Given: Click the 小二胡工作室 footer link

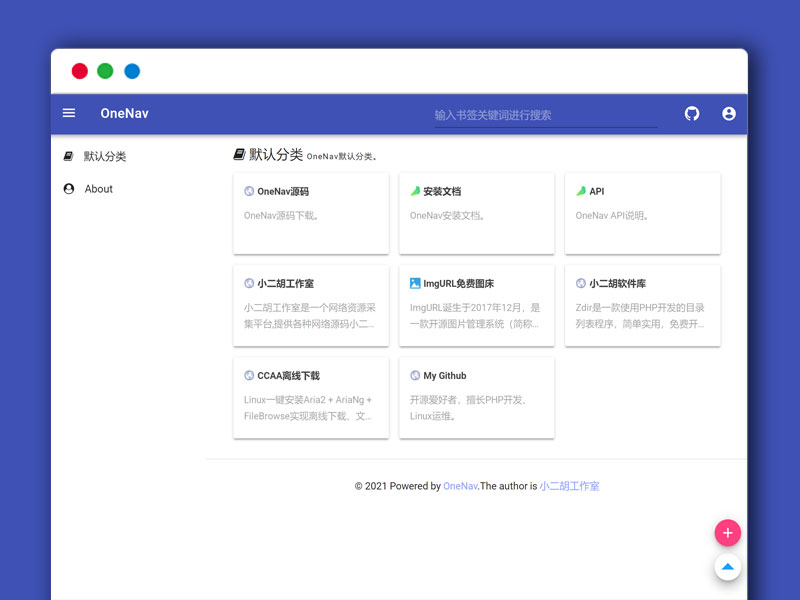Looking at the screenshot, I should (x=568, y=486).
